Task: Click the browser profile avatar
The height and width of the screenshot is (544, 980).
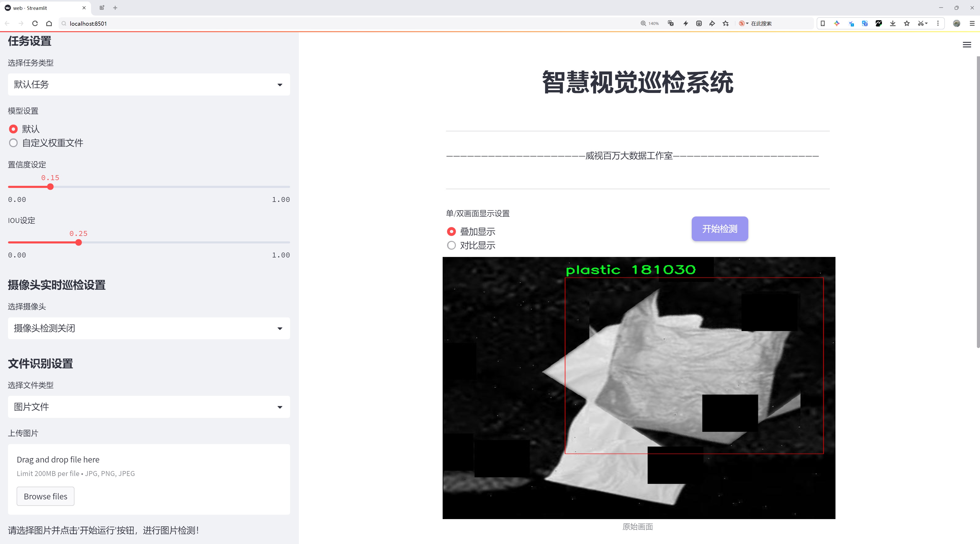Action: coord(957,23)
